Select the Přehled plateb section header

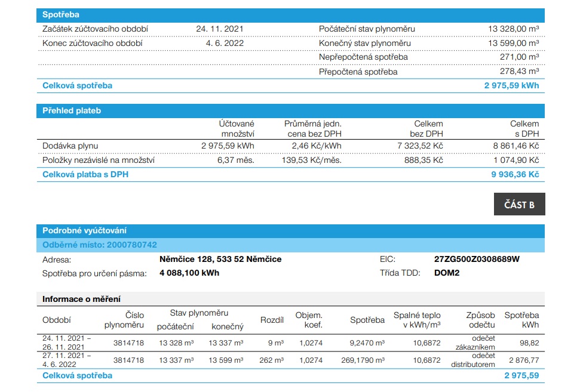click(x=72, y=111)
